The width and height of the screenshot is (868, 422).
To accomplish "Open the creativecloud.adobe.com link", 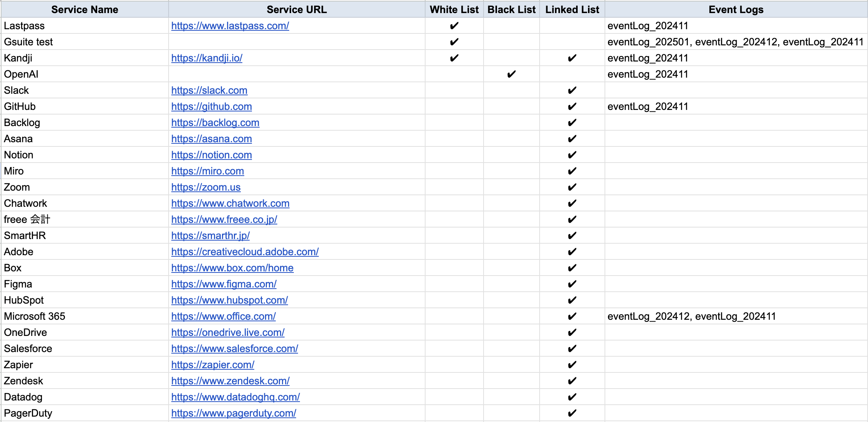I will click(x=245, y=252).
